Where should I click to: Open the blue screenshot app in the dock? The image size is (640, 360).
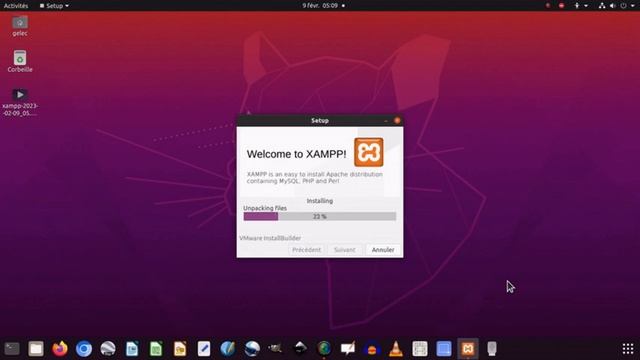(444, 349)
